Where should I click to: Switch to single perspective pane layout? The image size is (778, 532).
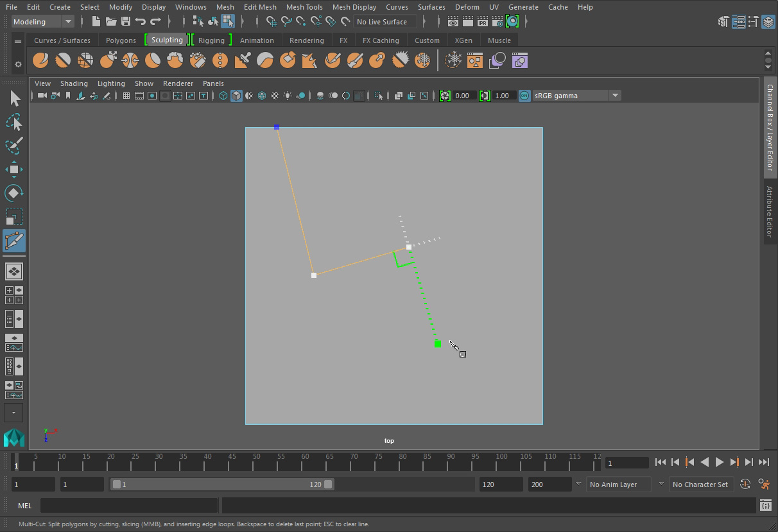pyautogui.click(x=14, y=271)
